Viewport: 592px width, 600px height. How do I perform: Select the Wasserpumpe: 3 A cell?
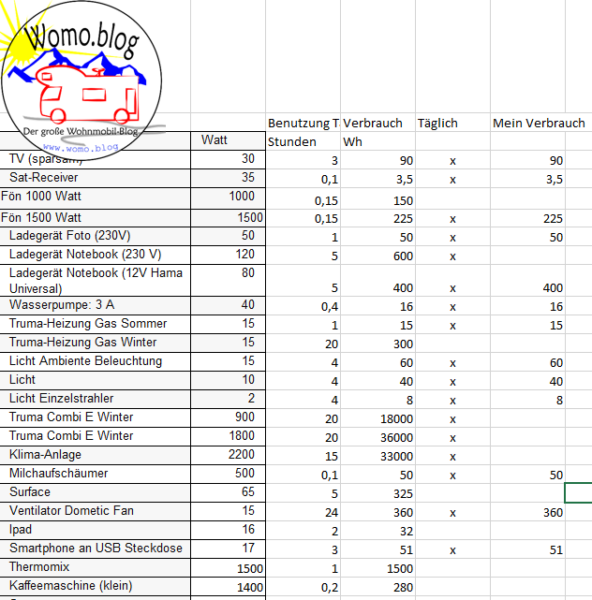95,305
